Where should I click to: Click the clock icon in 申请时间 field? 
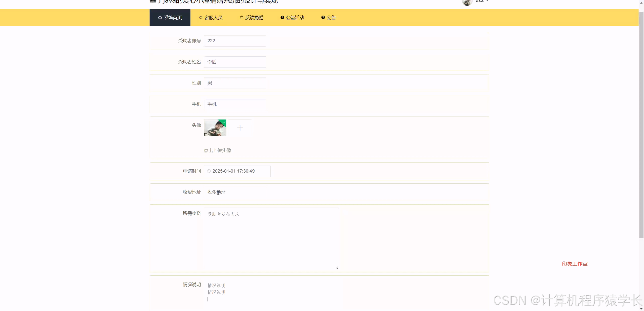(x=209, y=171)
